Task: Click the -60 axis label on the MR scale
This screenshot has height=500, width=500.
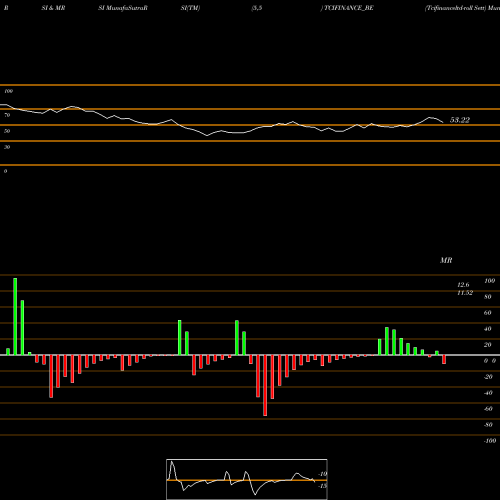Action: click(488, 409)
